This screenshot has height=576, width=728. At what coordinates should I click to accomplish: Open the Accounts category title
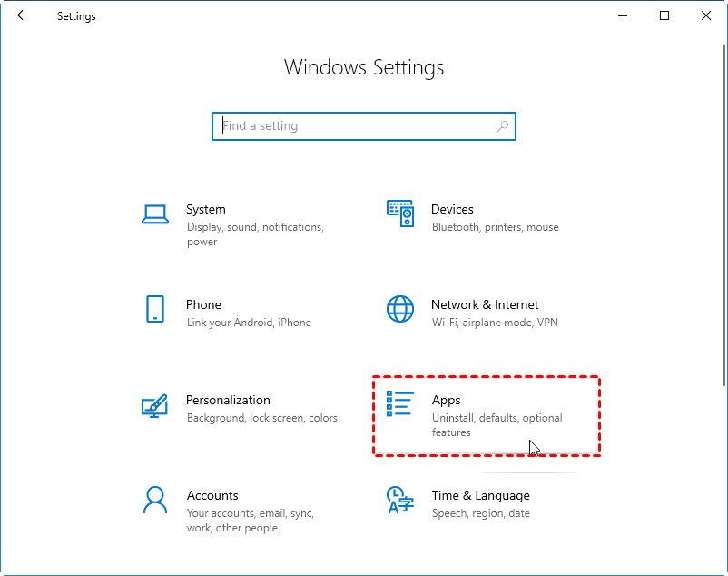(x=212, y=495)
